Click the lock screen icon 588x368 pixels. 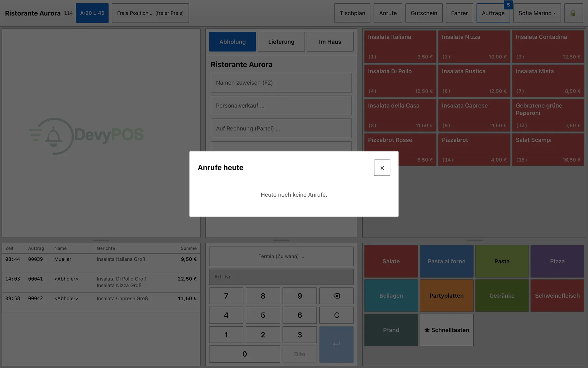[573, 13]
